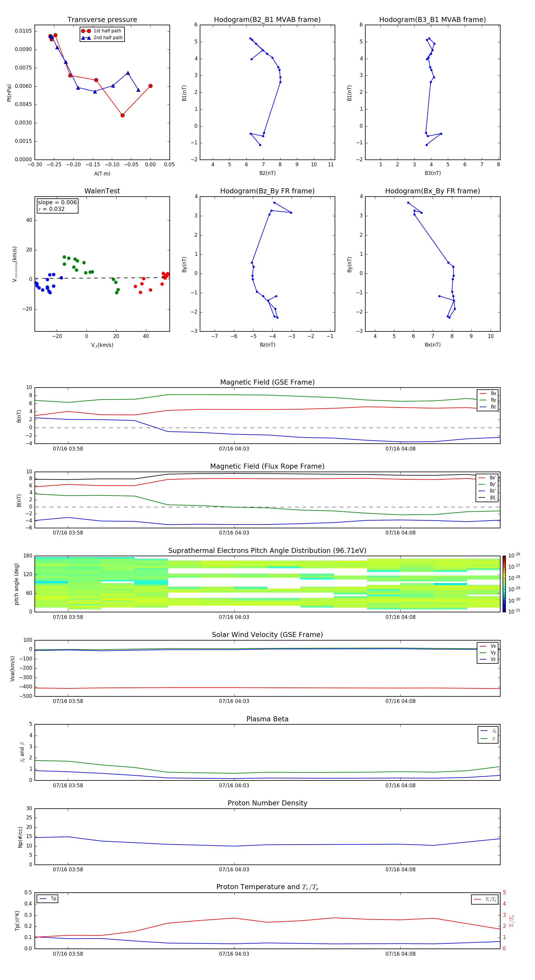Select "By'" in the Flux Rope legend
Screen dimensions: 535x980
tap(487, 484)
